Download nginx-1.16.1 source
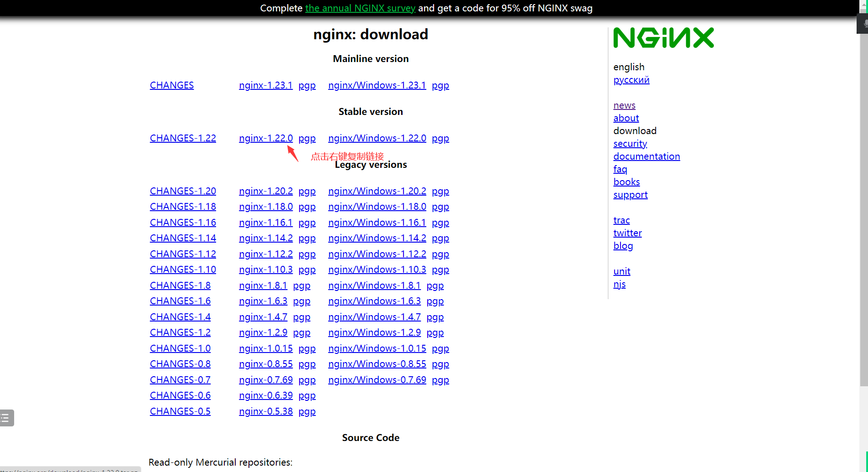The image size is (868, 472). coord(266,223)
